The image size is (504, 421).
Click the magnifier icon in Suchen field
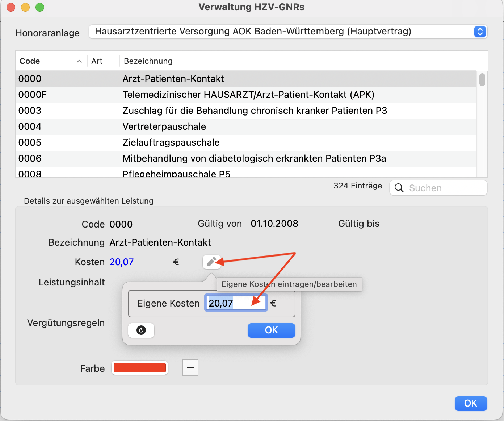[399, 188]
